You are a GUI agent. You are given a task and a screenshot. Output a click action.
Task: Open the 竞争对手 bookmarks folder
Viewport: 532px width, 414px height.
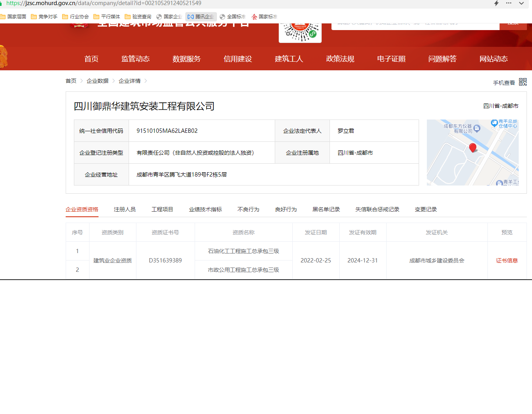pos(44,17)
